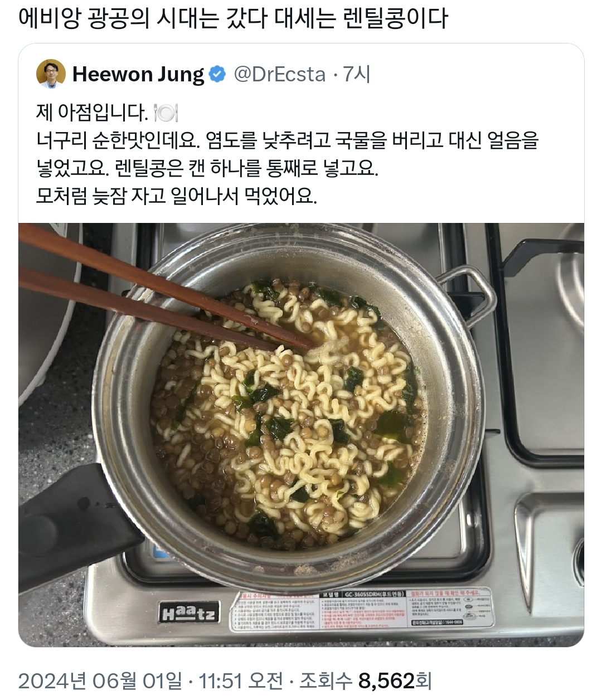This screenshot has height=700, width=602.
Task: Open the ramen pot photo
Action: click(x=301, y=435)
